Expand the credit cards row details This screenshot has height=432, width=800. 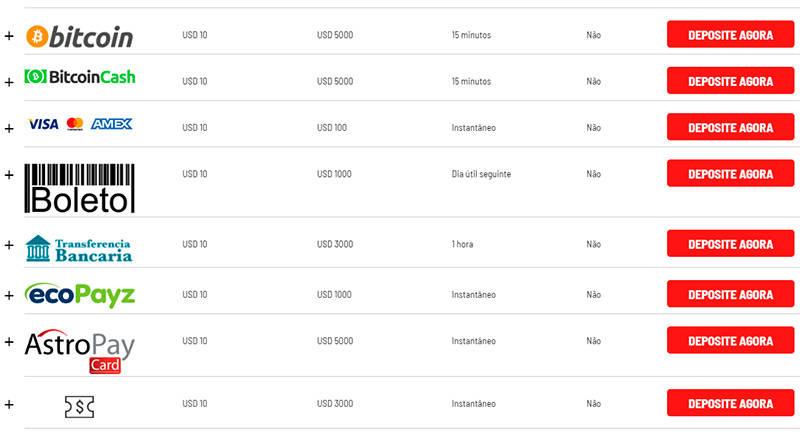[9, 129]
